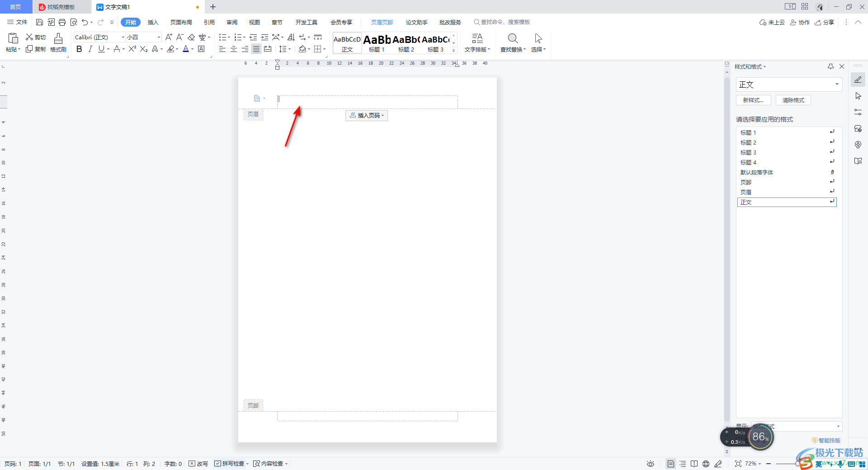Image resolution: width=868 pixels, height=470 pixels.
Task: Select 页脚 style in the styles list
Action: pos(787,182)
